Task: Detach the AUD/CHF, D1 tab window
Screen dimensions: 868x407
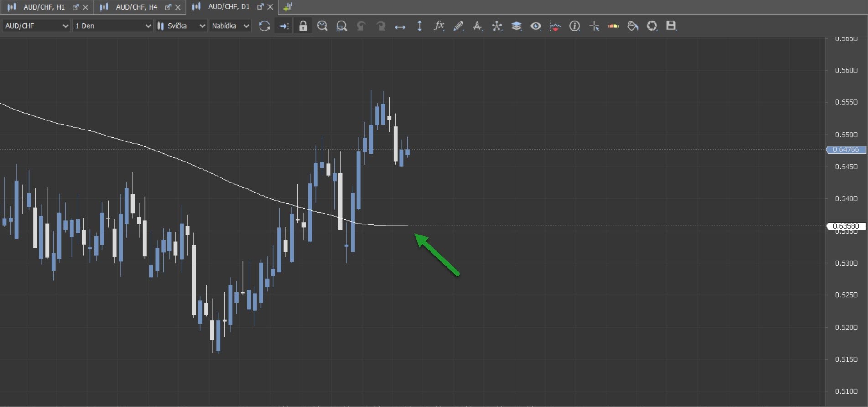Action: (x=260, y=7)
